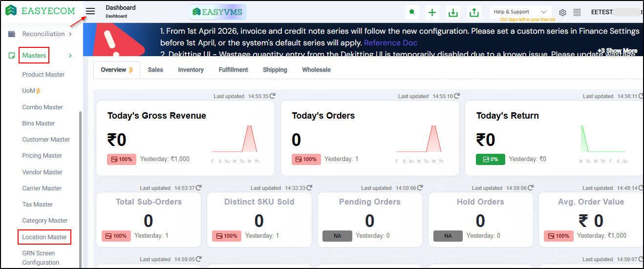Click the green plus icon

pyautogui.click(x=432, y=12)
